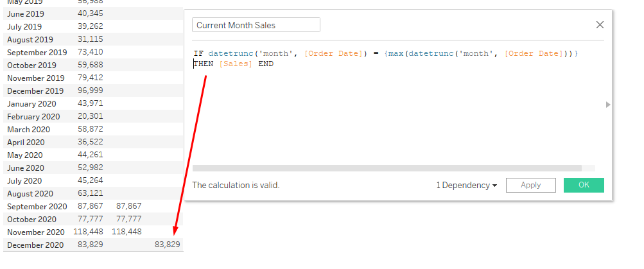
Task: Open the 1 Dependency dropdown
Action: (467, 185)
